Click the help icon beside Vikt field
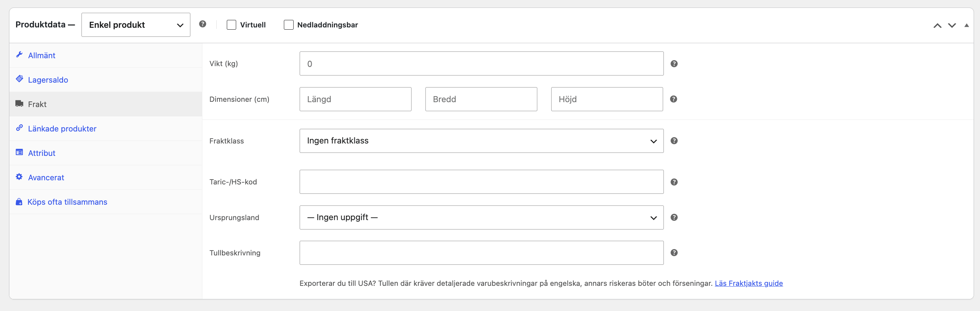 pos(674,63)
